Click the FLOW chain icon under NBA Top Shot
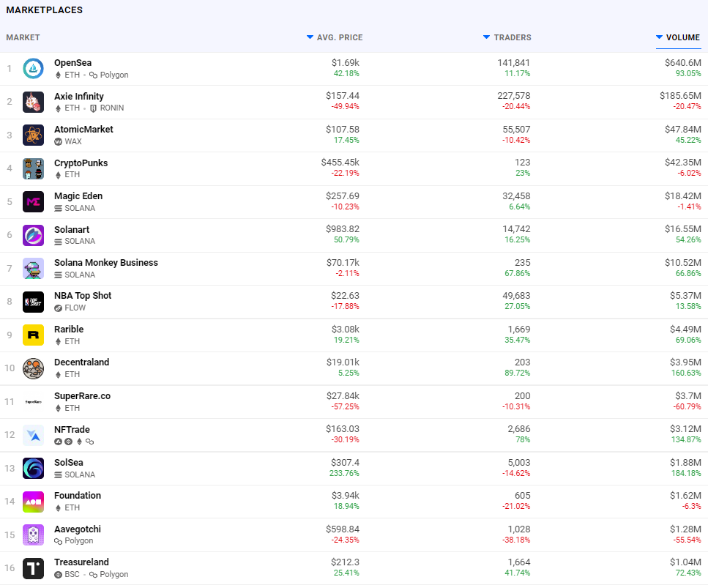 coord(58,308)
